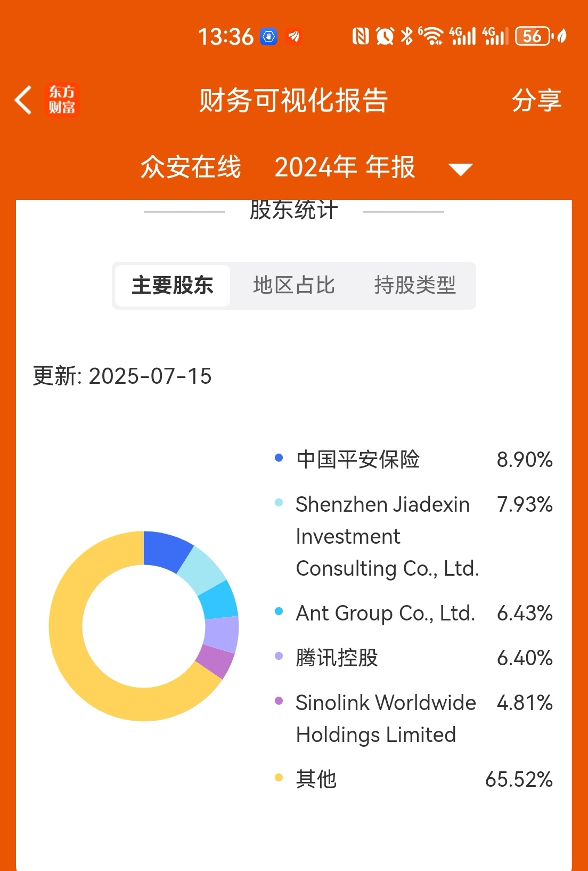Image resolution: width=588 pixels, height=871 pixels.
Task: Switch to the 地区占比 tab
Action: click(294, 285)
